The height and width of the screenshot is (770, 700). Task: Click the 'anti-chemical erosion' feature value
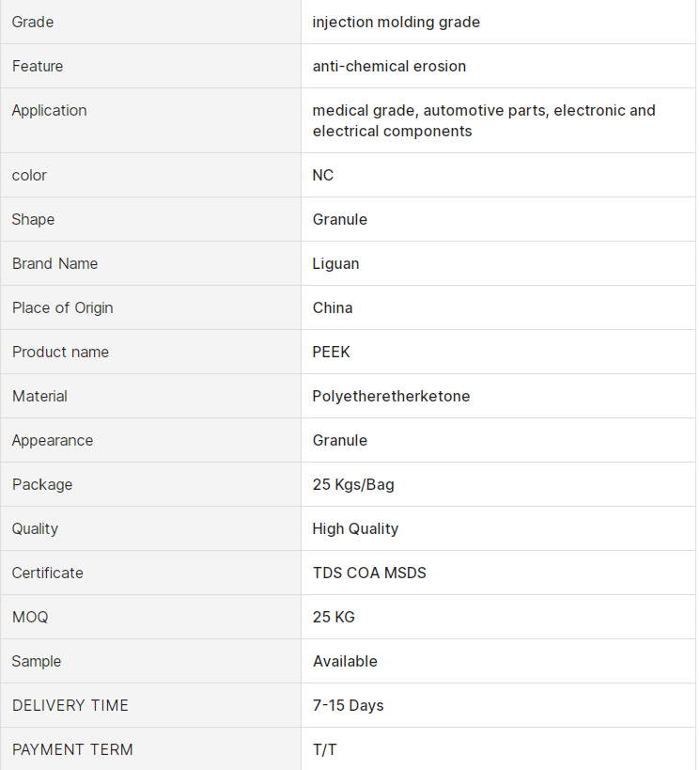click(389, 66)
